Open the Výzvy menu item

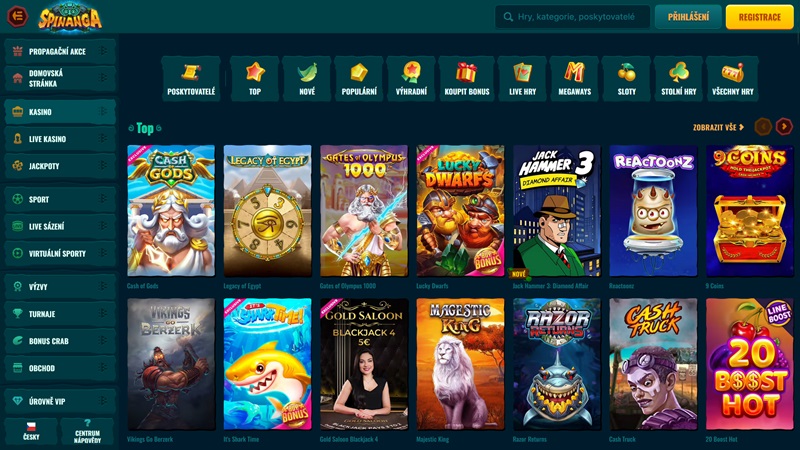click(60, 287)
